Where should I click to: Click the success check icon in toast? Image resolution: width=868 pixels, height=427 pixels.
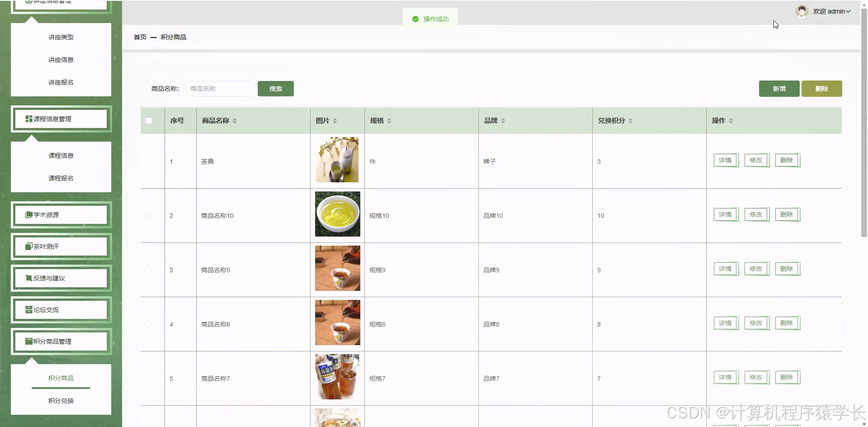pos(415,19)
